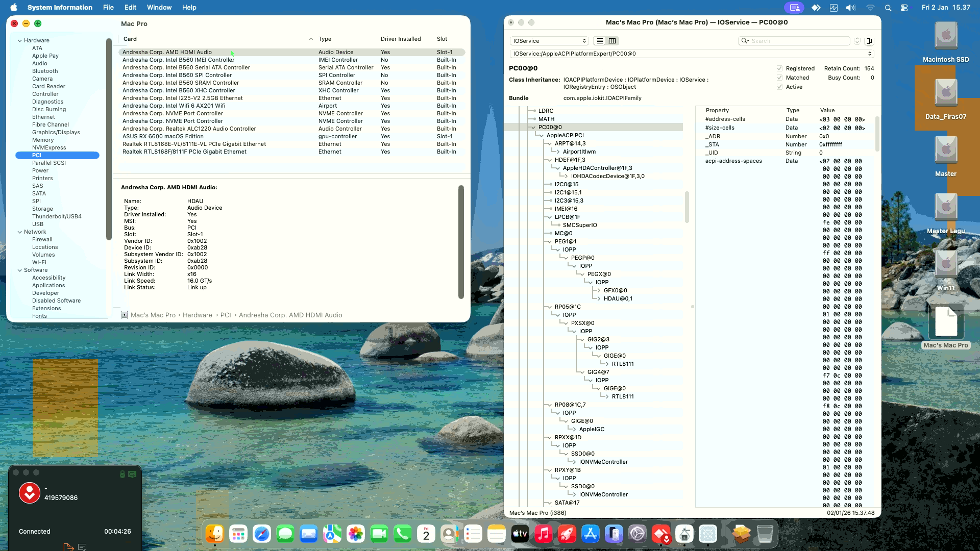Open Reminders from the Dock
The height and width of the screenshot is (551, 980).
(473, 534)
